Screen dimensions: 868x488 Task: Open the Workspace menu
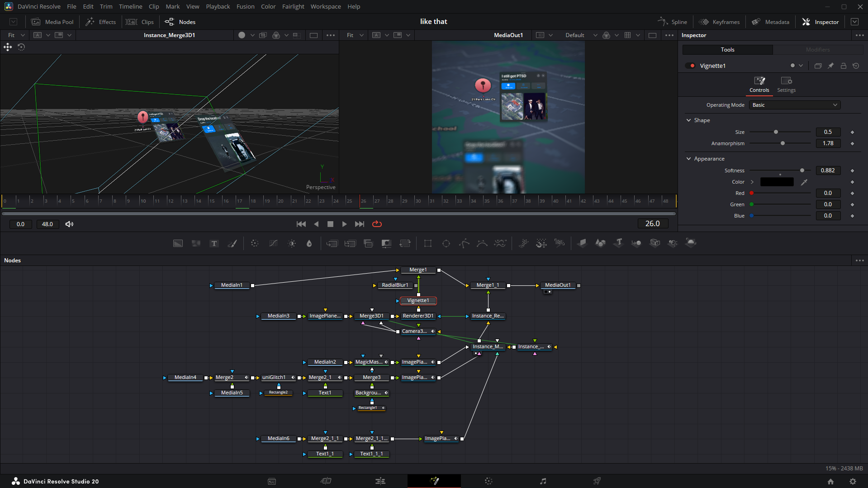(x=326, y=6)
